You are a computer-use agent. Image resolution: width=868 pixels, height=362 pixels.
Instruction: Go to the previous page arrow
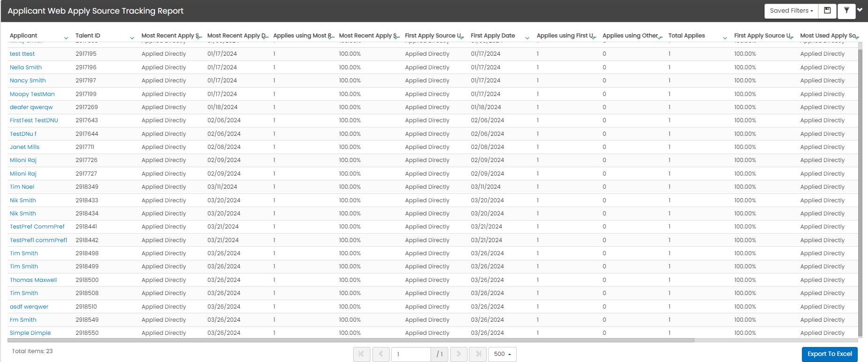(381, 354)
